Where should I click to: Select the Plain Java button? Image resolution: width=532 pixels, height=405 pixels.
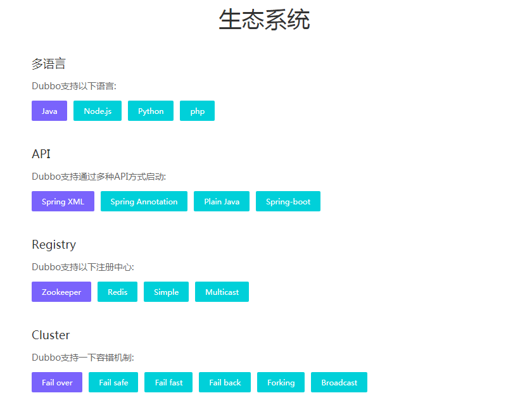(222, 201)
